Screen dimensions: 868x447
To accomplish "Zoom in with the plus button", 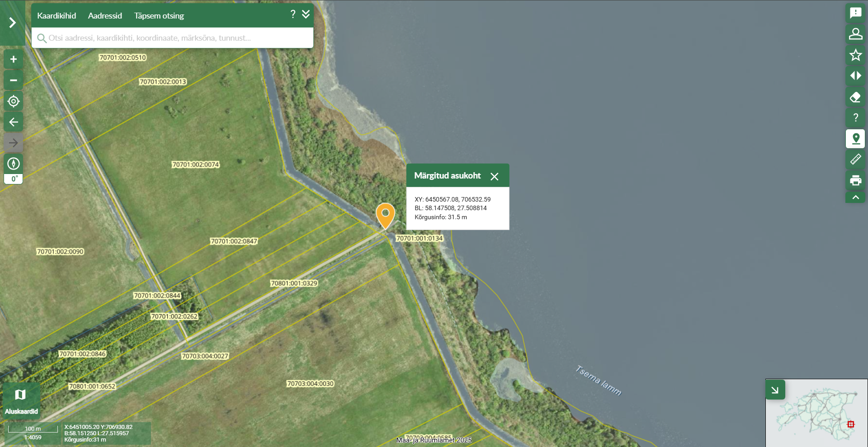I will coord(14,59).
